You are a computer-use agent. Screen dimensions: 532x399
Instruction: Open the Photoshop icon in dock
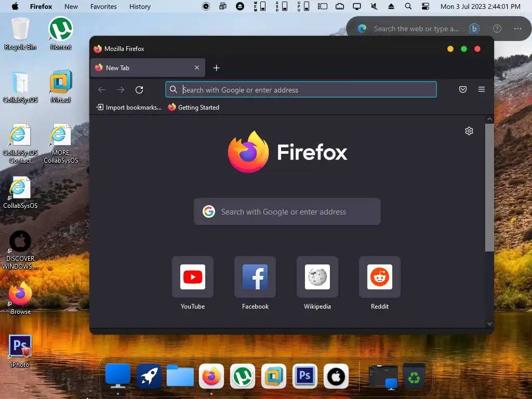[304, 376]
